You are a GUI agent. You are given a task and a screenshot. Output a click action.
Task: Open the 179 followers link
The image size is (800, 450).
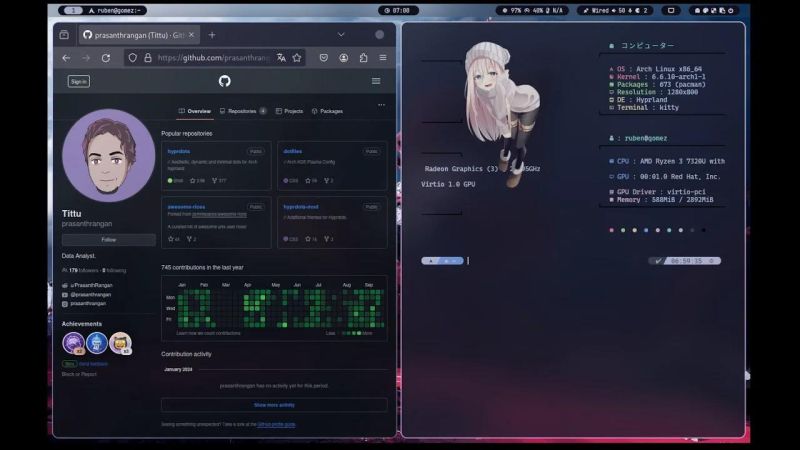[84, 270]
